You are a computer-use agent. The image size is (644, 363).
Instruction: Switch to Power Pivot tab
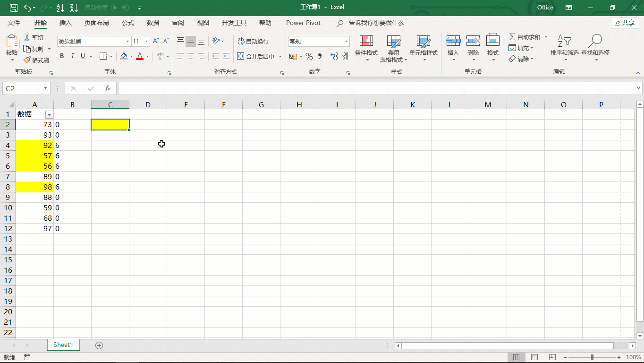coord(303,23)
